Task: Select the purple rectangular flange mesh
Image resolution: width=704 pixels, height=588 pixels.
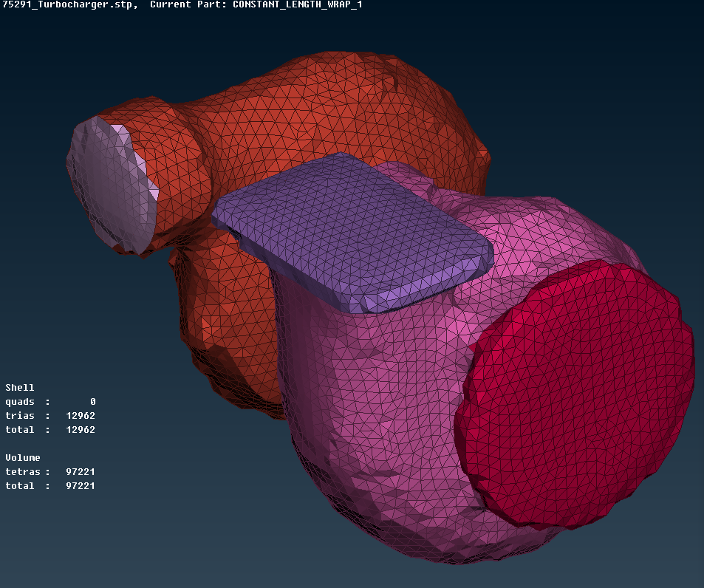Action: click(x=352, y=231)
